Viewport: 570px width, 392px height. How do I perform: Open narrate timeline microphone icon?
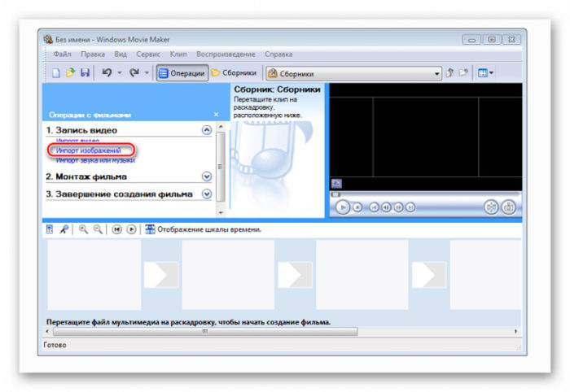(x=64, y=229)
